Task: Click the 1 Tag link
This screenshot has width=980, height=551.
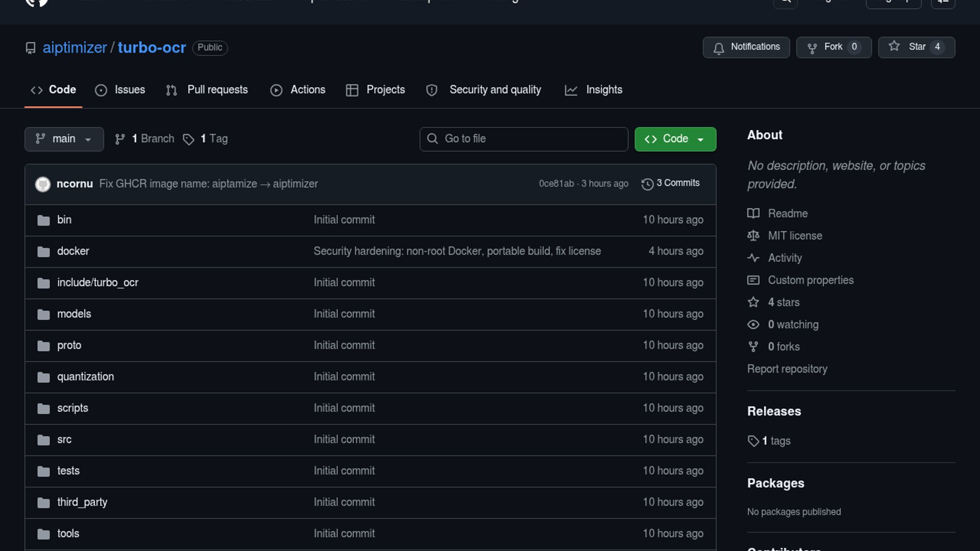Action: click(206, 139)
